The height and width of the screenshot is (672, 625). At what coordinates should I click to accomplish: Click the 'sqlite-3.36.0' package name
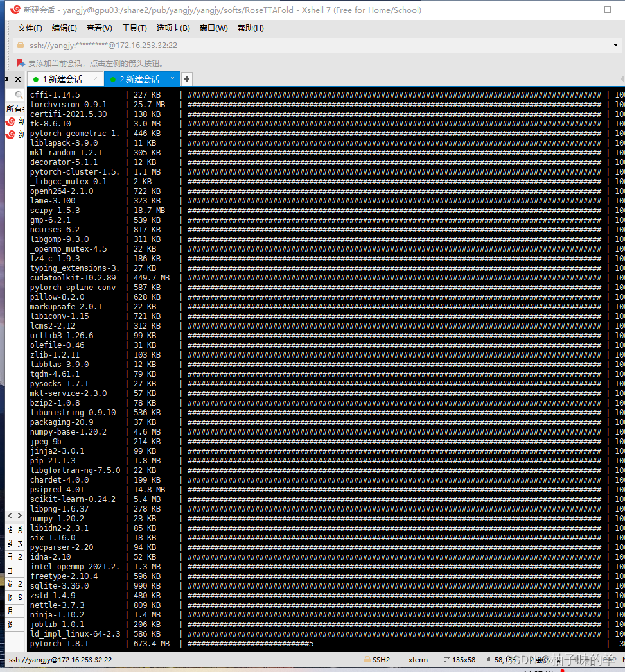pyautogui.click(x=60, y=586)
